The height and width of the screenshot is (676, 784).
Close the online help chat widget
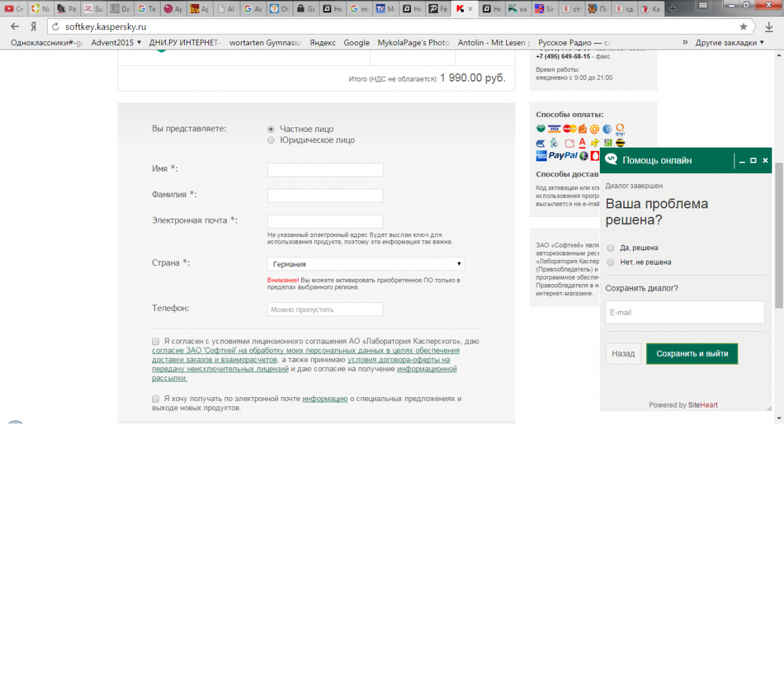click(x=766, y=160)
